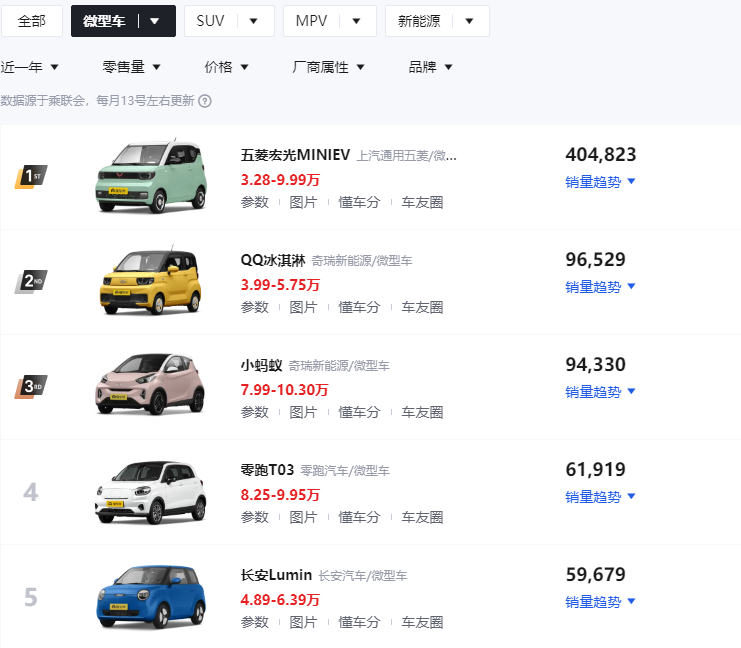The width and height of the screenshot is (741, 648).
Task: Open 懂车分 for 五菱宏光MINIEV
Action: coord(359,202)
